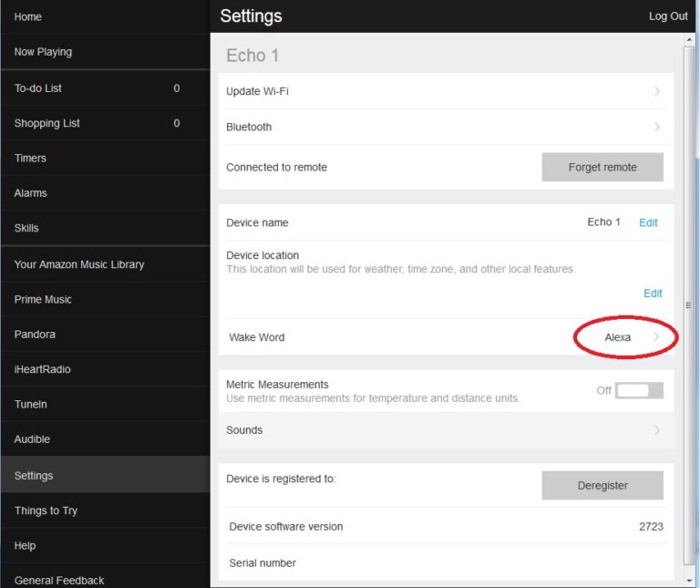Toggle the Metric Measurements switch
Screen dimensions: 700x588
pyautogui.click(x=639, y=390)
